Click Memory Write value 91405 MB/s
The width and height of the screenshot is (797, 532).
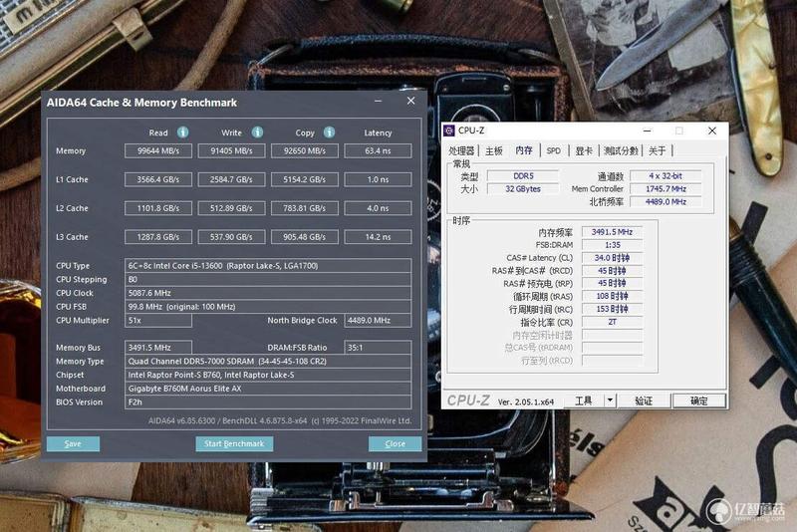click(231, 150)
